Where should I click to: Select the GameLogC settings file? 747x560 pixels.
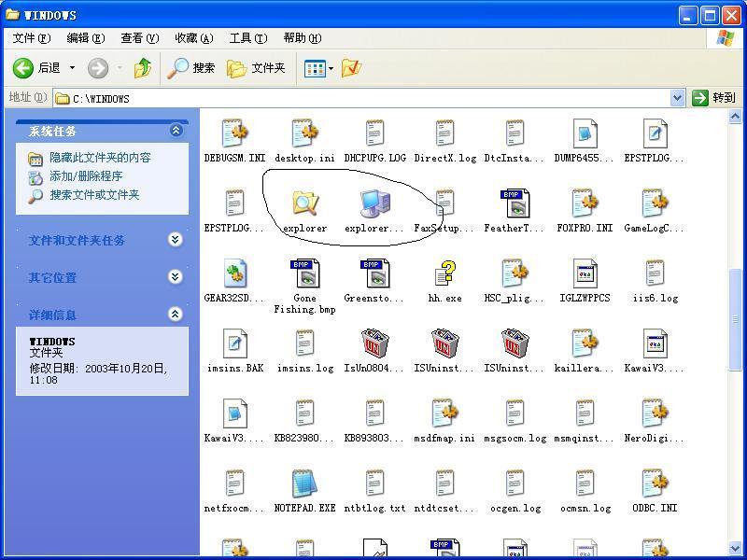point(655,211)
